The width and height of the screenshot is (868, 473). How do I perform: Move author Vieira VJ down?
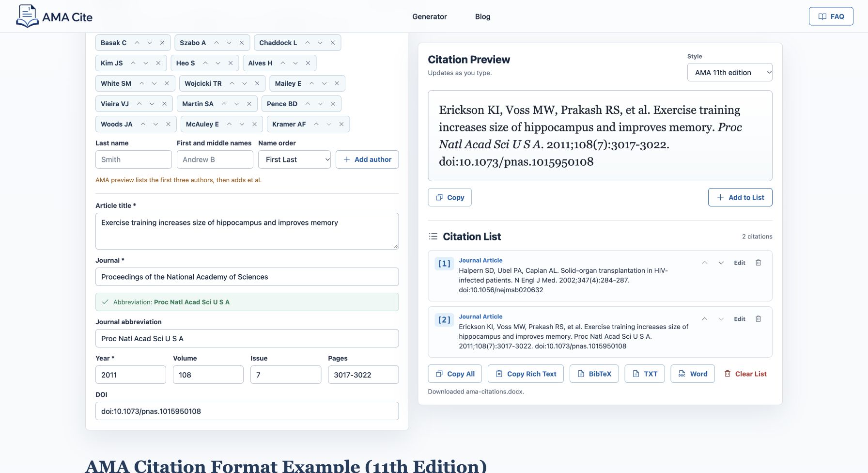click(152, 104)
